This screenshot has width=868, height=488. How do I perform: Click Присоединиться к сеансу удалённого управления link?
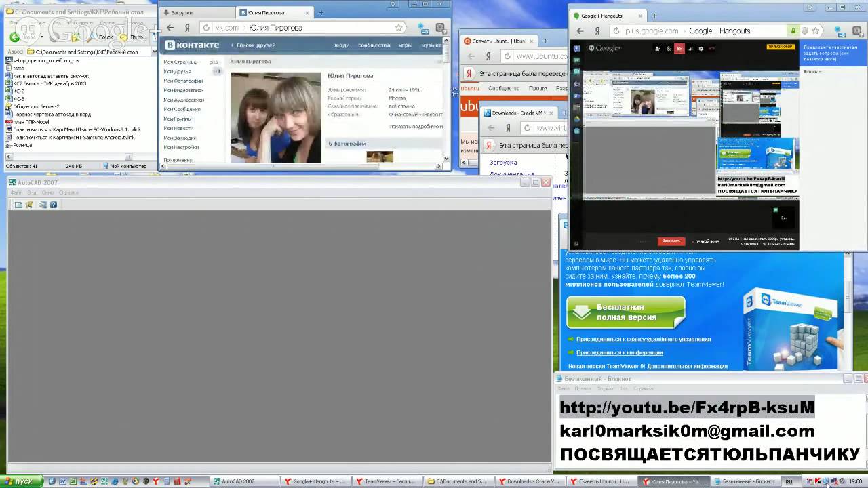pyautogui.click(x=644, y=339)
